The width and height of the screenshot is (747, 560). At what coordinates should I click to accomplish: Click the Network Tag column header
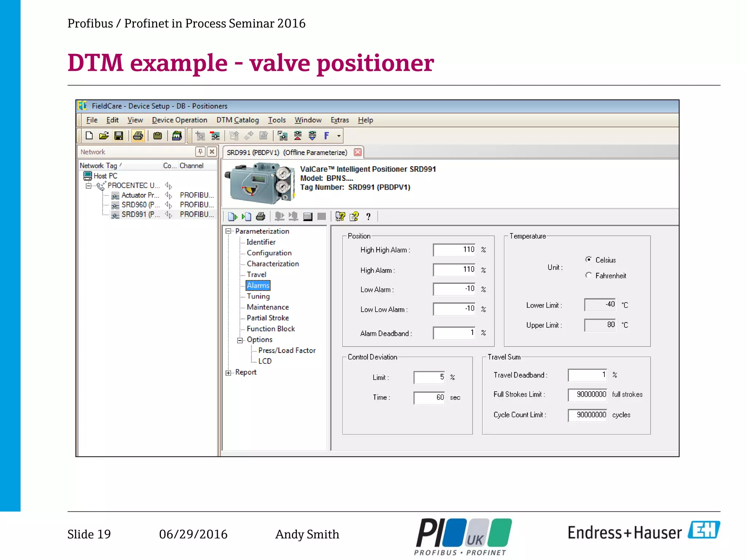coord(120,166)
